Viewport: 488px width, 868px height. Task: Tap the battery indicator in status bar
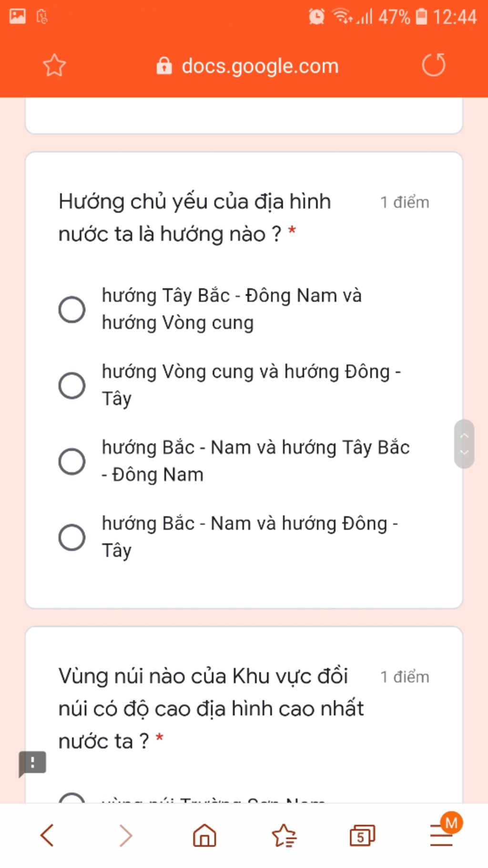point(421,17)
